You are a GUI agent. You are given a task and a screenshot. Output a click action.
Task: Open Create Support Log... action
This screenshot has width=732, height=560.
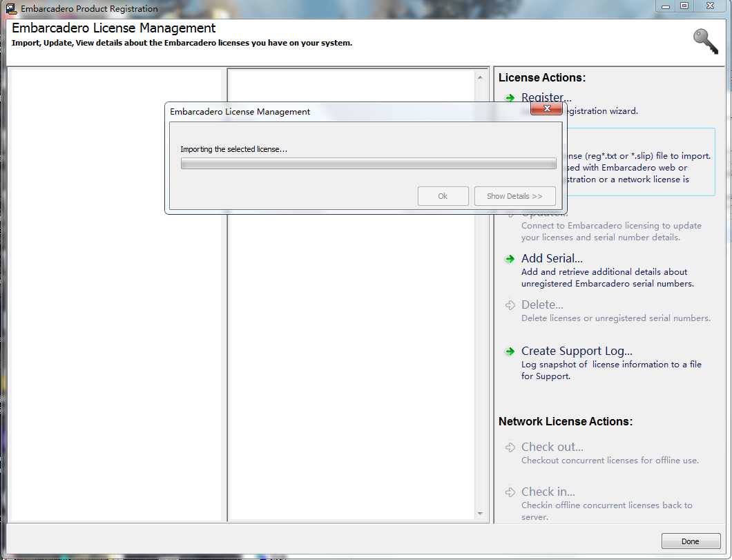pos(577,351)
